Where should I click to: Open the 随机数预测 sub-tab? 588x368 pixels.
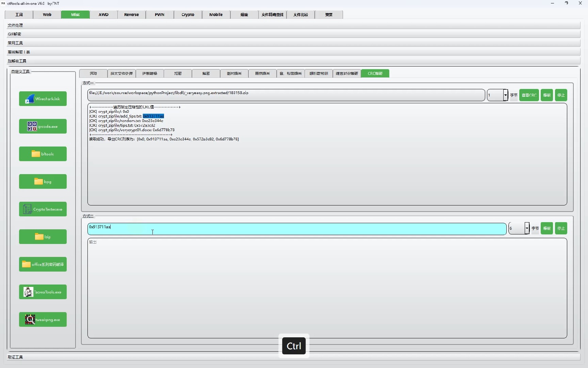319,73
